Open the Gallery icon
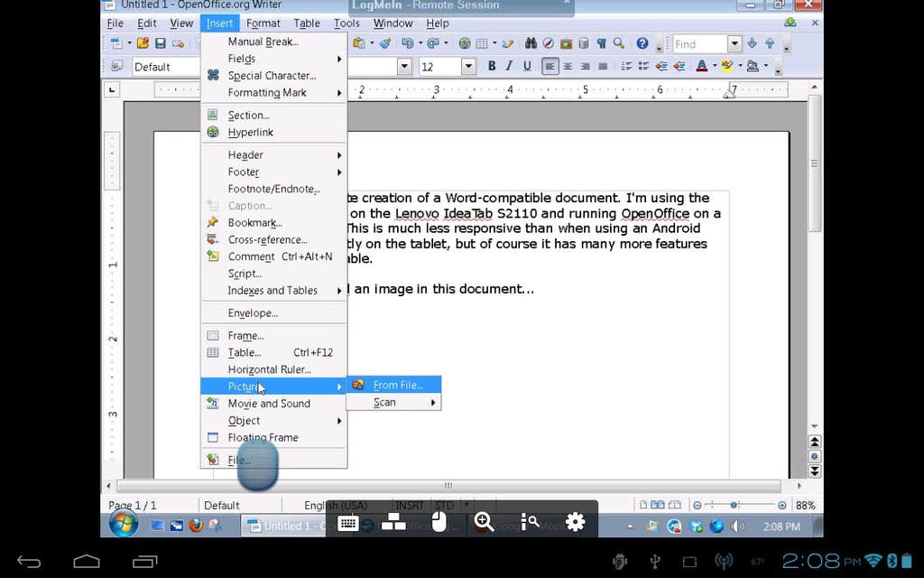This screenshot has width=924, height=578. click(x=567, y=43)
